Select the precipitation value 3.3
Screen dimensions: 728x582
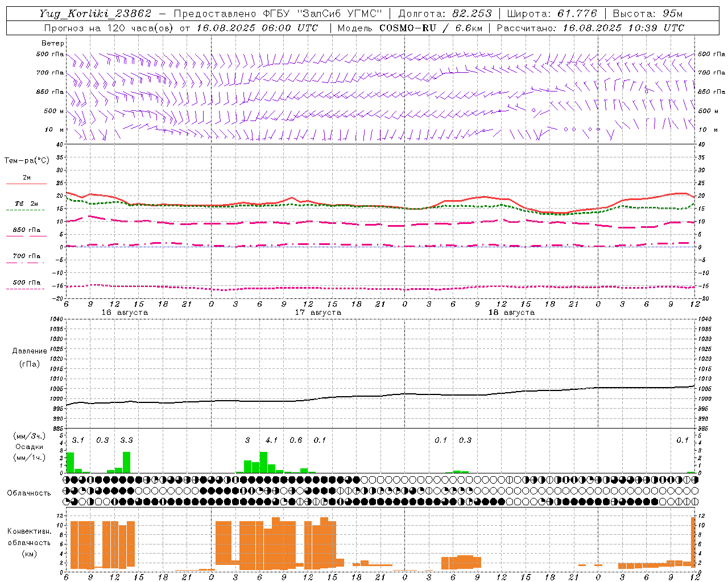[x=126, y=440]
